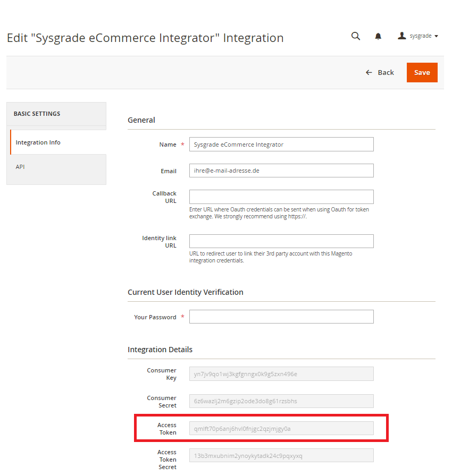The image size is (452, 476).
Task: Focus the Your Password field
Action: click(281, 317)
